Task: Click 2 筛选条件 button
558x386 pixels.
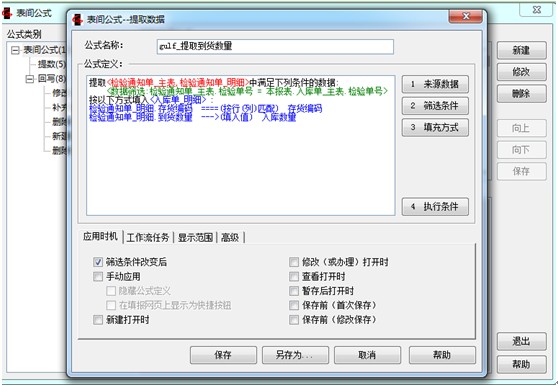Action: [435, 106]
